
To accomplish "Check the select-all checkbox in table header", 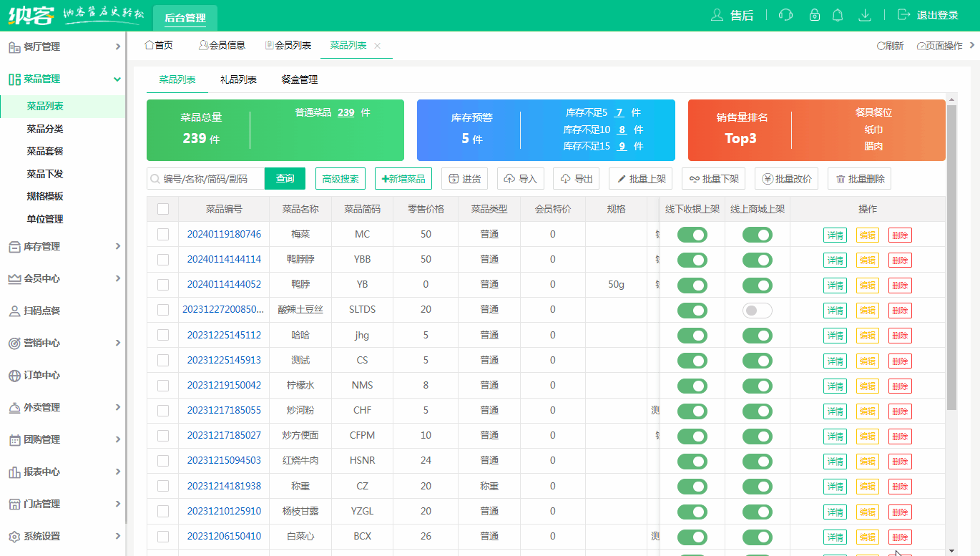I will point(163,208).
